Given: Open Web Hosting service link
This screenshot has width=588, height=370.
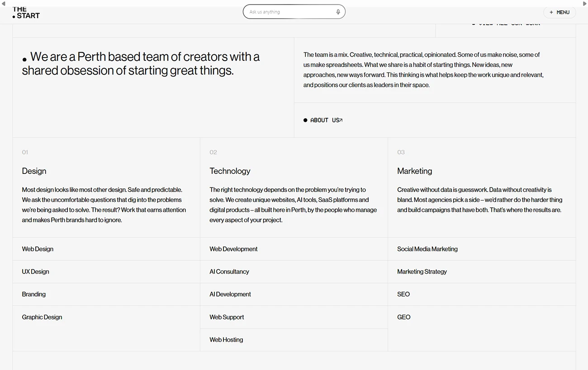Looking at the screenshot, I should [226, 340].
